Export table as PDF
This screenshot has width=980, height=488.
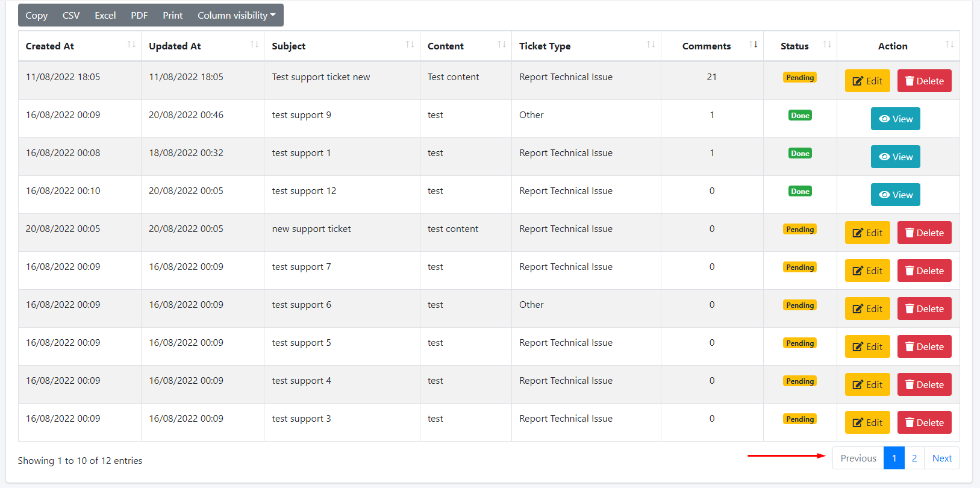(x=139, y=16)
